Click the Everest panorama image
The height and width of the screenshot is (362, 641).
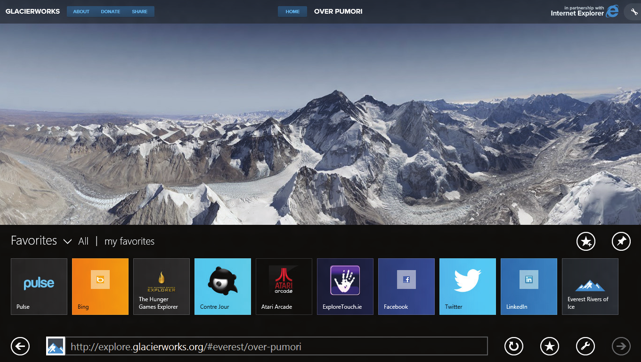point(320,124)
